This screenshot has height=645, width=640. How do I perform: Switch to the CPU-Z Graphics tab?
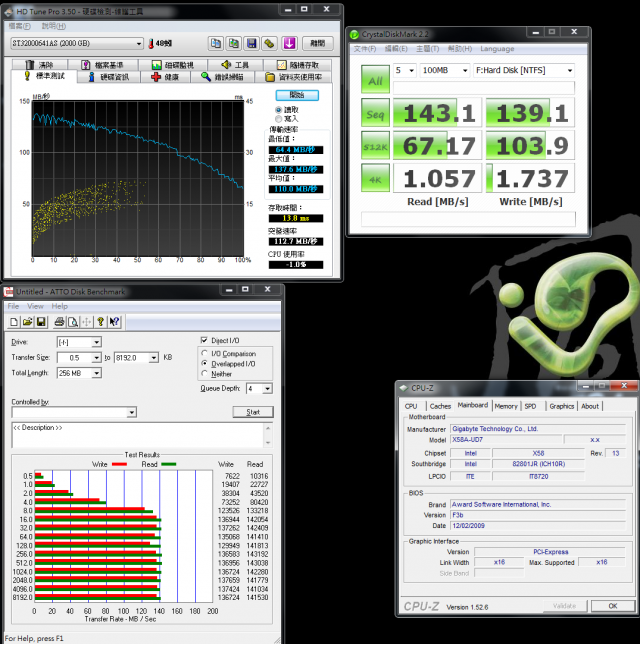(x=561, y=406)
